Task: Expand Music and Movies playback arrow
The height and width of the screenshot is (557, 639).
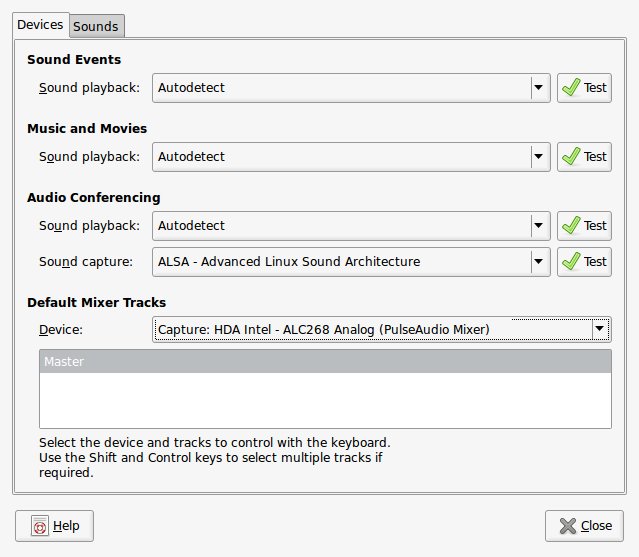Action: click(538, 156)
